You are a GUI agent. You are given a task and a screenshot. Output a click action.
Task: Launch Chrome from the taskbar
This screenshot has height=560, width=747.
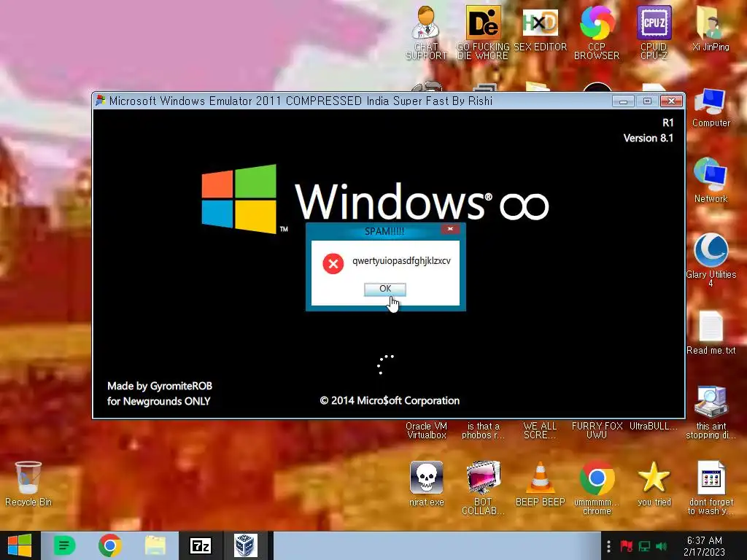pyautogui.click(x=109, y=545)
